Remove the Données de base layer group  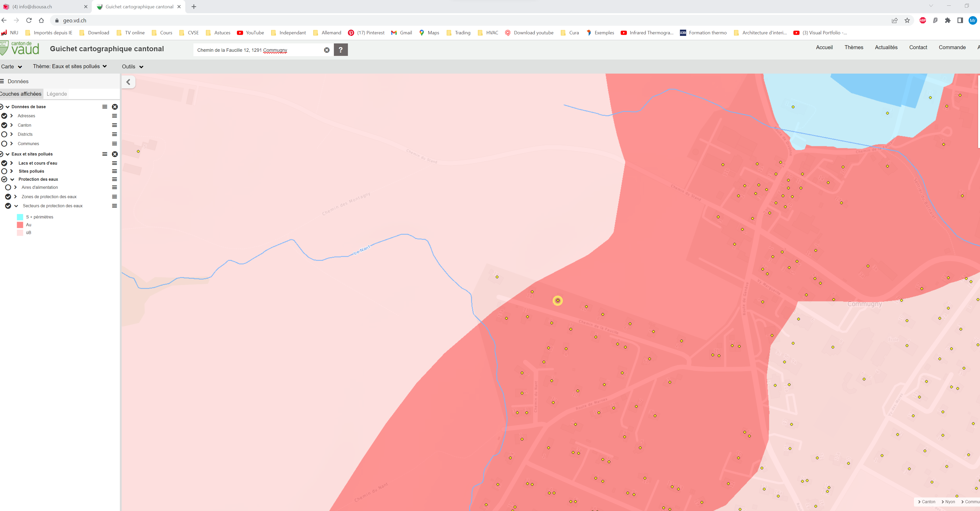tap(115, 107)
